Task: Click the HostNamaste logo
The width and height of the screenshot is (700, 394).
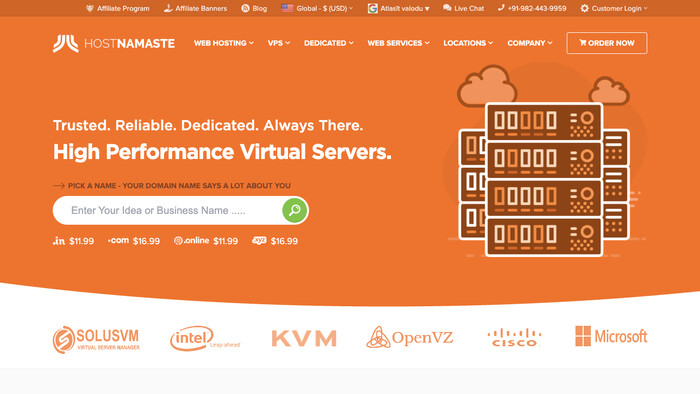Action: (114, 43)
